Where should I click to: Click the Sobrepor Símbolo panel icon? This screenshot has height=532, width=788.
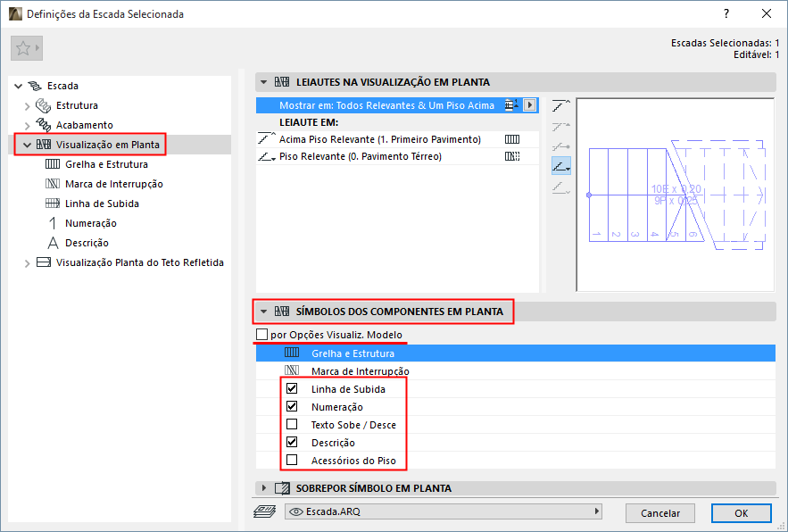coord(282,487)
